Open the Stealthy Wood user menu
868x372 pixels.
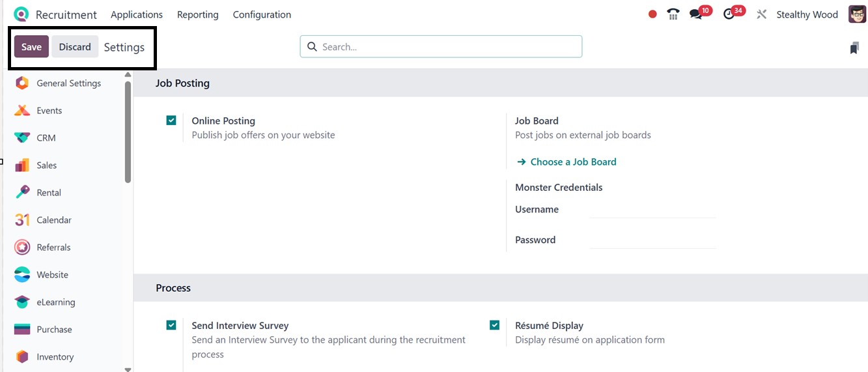[x=807, y=14]
